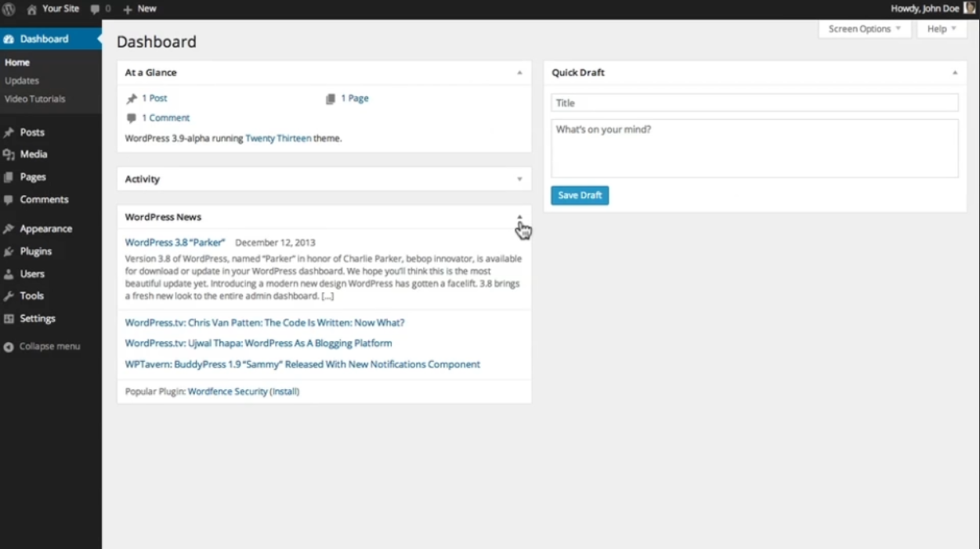Open the 1 Page link

355,99
